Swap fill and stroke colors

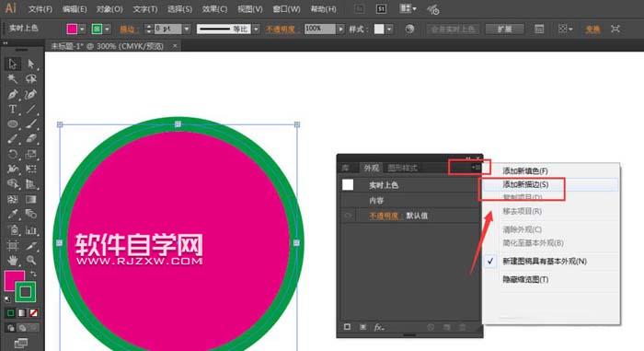pos(34,274)
